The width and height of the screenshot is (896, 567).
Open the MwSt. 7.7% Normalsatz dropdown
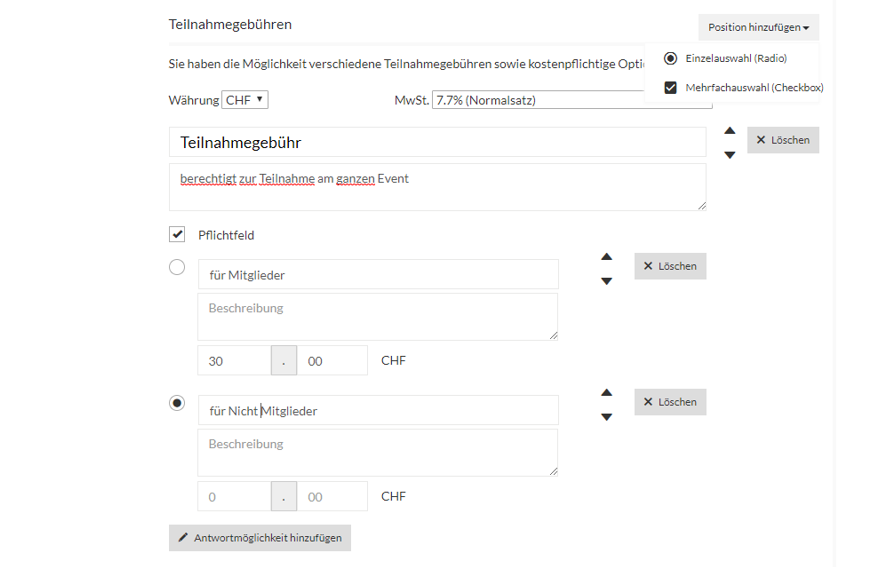pos(572,100)
